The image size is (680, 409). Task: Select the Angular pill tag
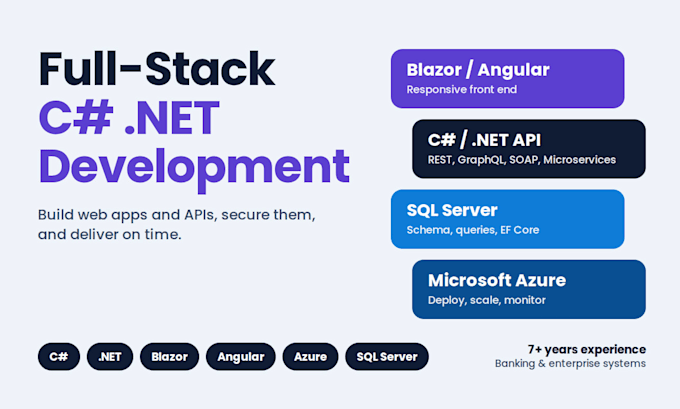pyautogui.click(x=241, y=357)
